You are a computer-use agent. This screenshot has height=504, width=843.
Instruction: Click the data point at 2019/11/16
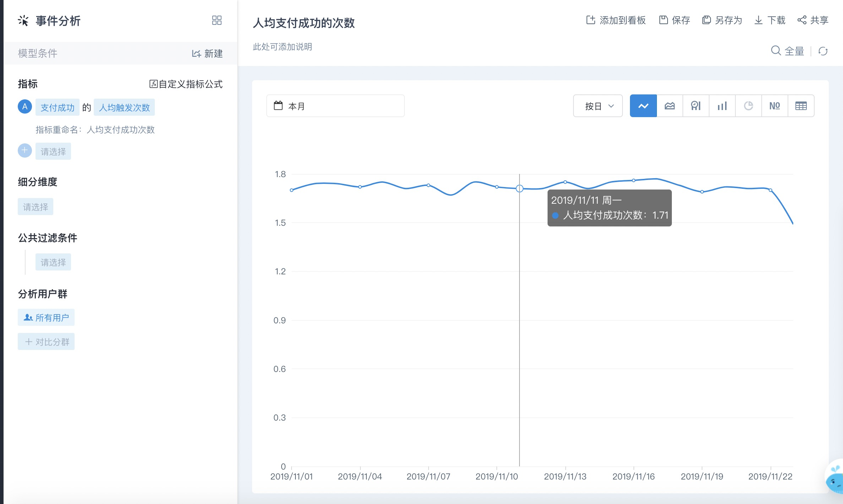[x=634, y=180]
